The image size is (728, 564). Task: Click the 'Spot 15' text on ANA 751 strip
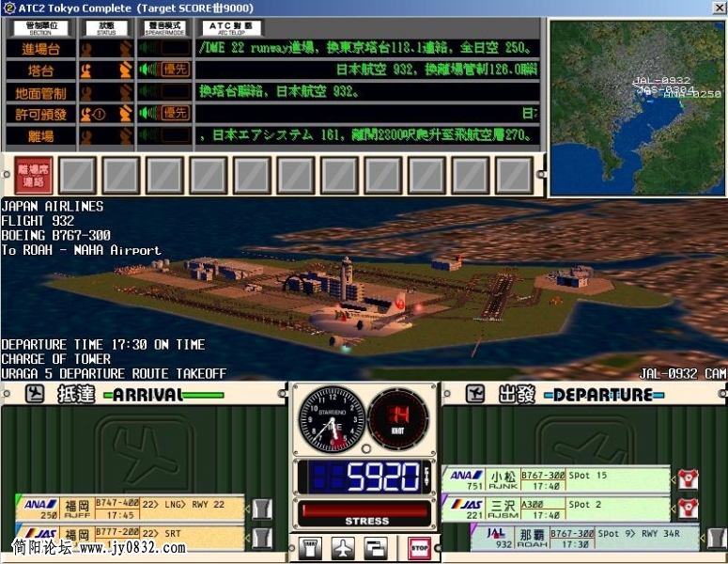click(588, 476)
